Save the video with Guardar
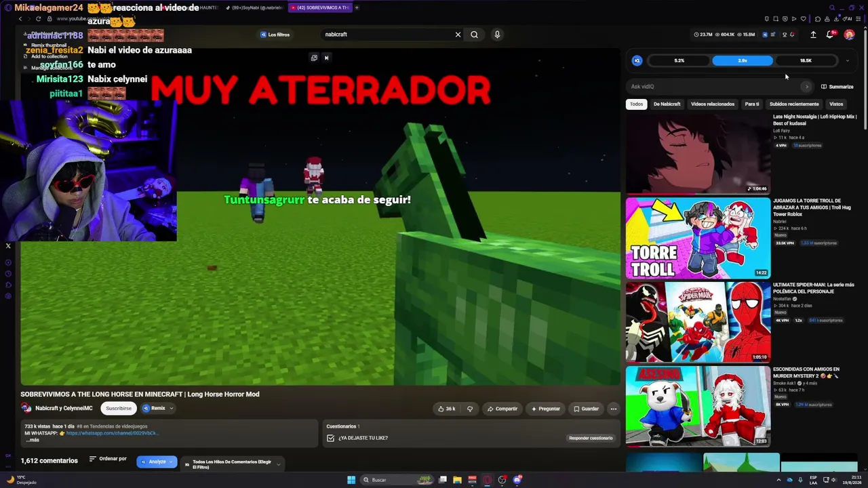 tap(586, 409)
